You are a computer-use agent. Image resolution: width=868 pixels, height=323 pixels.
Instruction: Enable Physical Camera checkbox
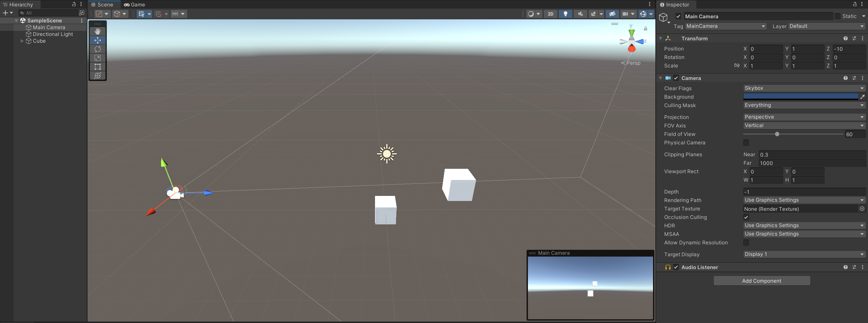(x=746, y=143)
